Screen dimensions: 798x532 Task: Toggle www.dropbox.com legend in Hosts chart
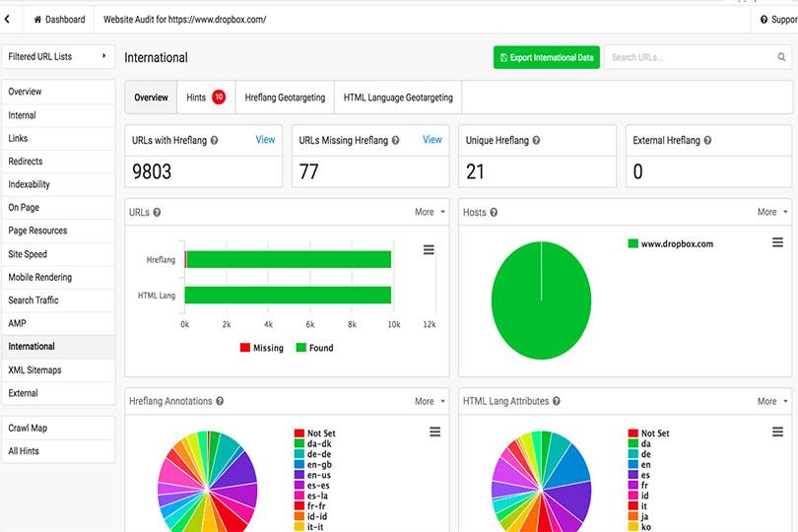(x=670, y=244)
